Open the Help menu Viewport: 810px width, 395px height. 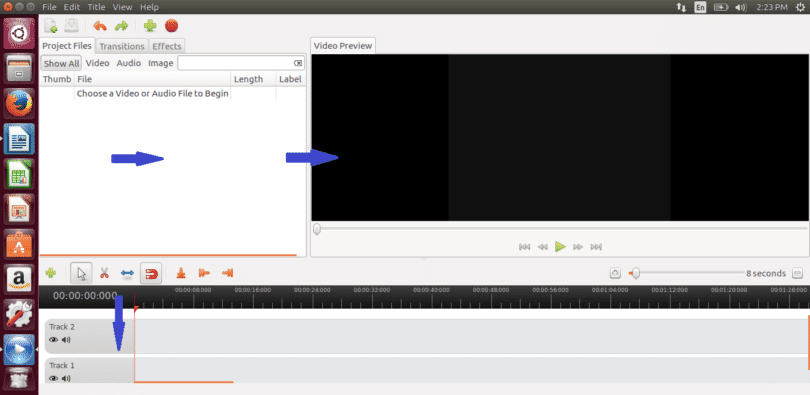(x=149, y=7)
